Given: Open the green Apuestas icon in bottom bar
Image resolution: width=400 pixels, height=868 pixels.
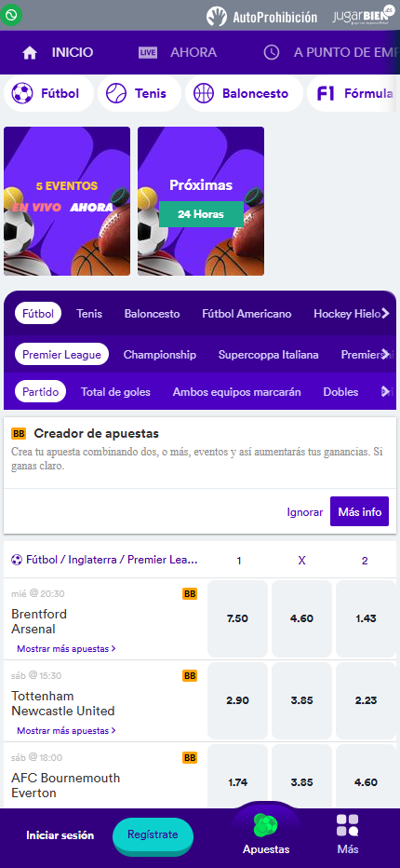Looking at the screenshot, I should click(265, 826).
